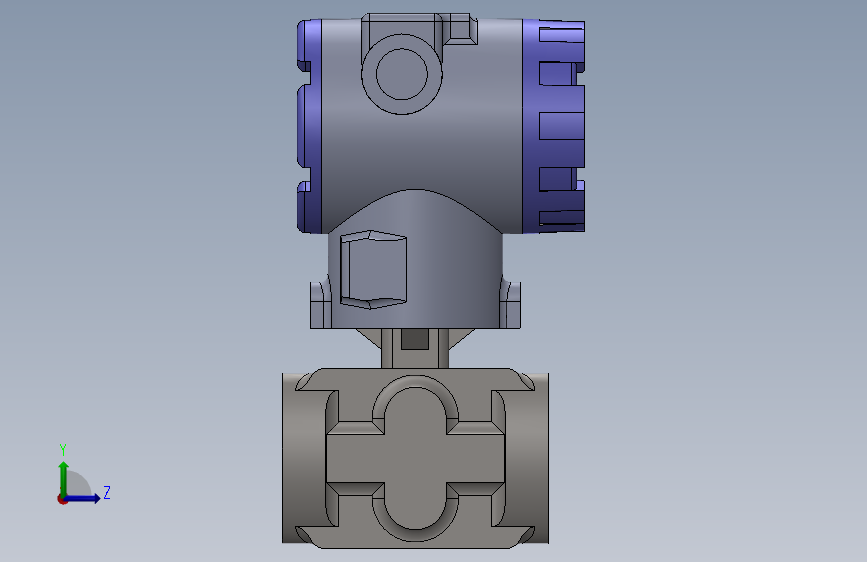
Task: Select the gray flange body at the bottom
Action: point(415,459)
